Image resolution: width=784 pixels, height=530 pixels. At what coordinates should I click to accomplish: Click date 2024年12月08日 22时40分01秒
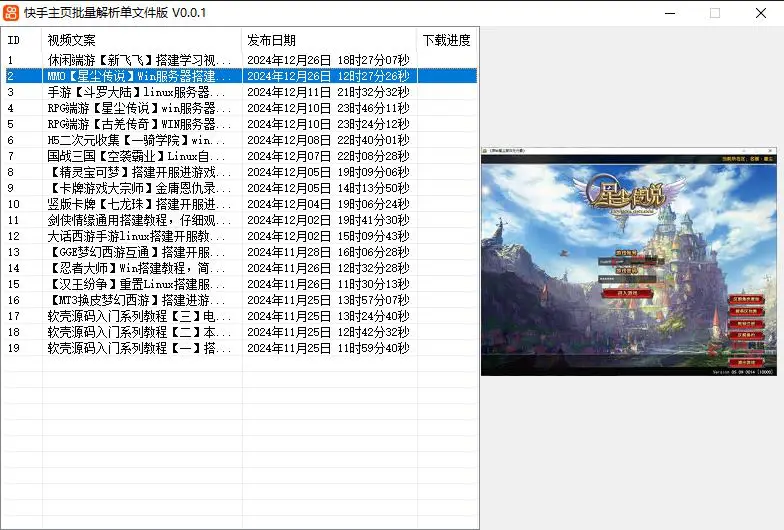point(328,140)
